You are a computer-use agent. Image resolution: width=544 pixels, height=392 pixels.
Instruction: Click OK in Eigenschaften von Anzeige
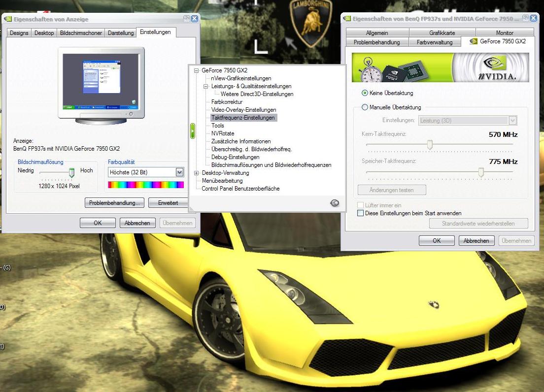tap(98, 223)
